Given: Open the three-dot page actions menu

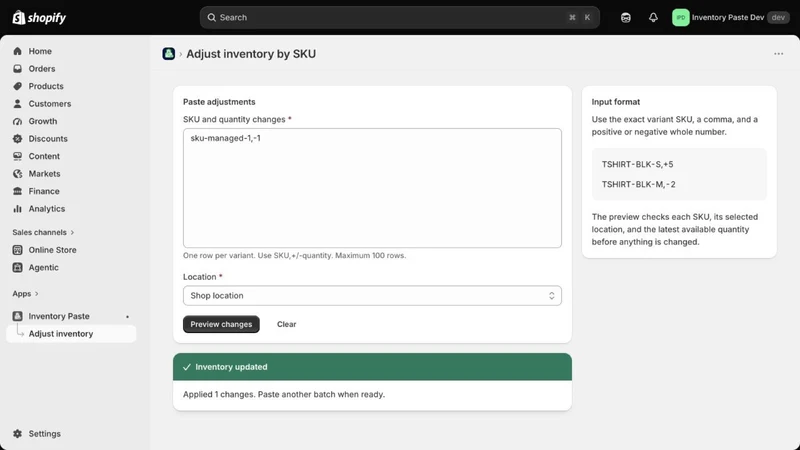Looking at the screenshot, I should point(778,54).
